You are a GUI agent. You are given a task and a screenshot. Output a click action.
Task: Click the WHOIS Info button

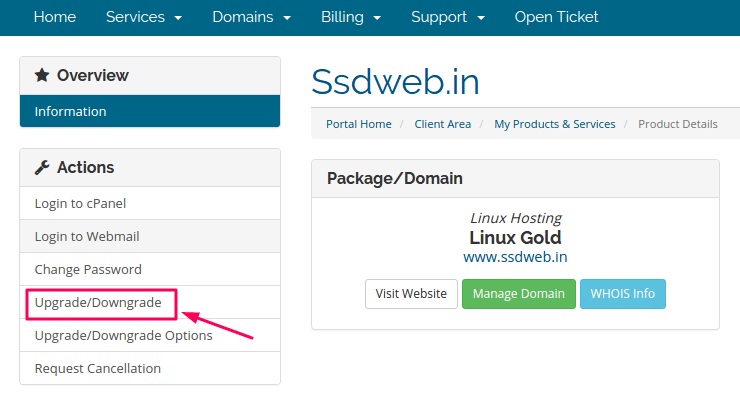pos(623,294)
